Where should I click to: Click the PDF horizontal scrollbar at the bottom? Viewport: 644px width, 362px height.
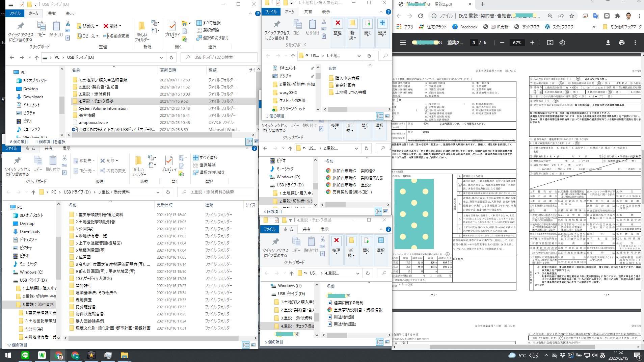coord(516,347)
